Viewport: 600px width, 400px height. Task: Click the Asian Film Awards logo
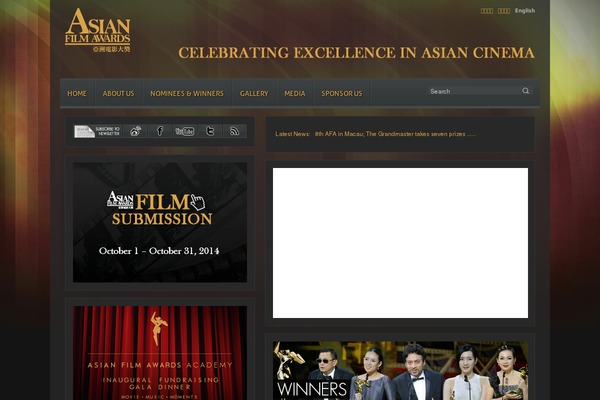pos(98,30)
